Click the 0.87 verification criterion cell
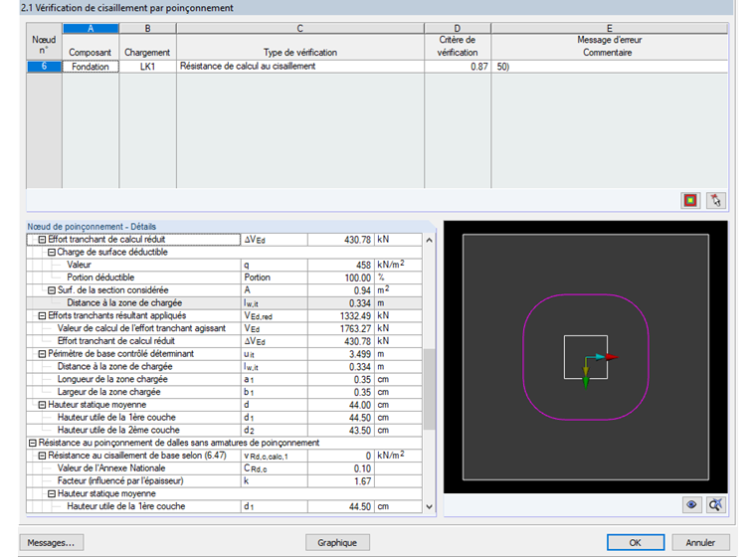This screenshot has width=756, height=557. [457, 67]
